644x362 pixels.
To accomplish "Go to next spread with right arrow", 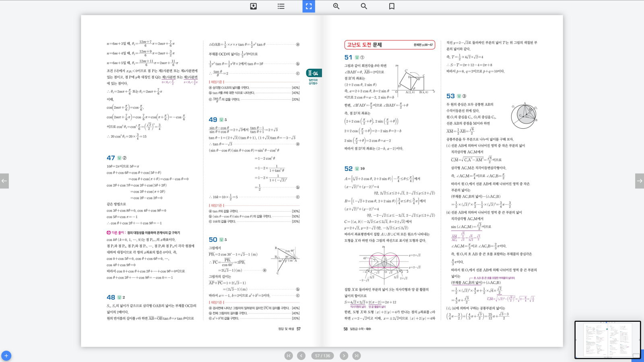I will click(x=639, y=181).
